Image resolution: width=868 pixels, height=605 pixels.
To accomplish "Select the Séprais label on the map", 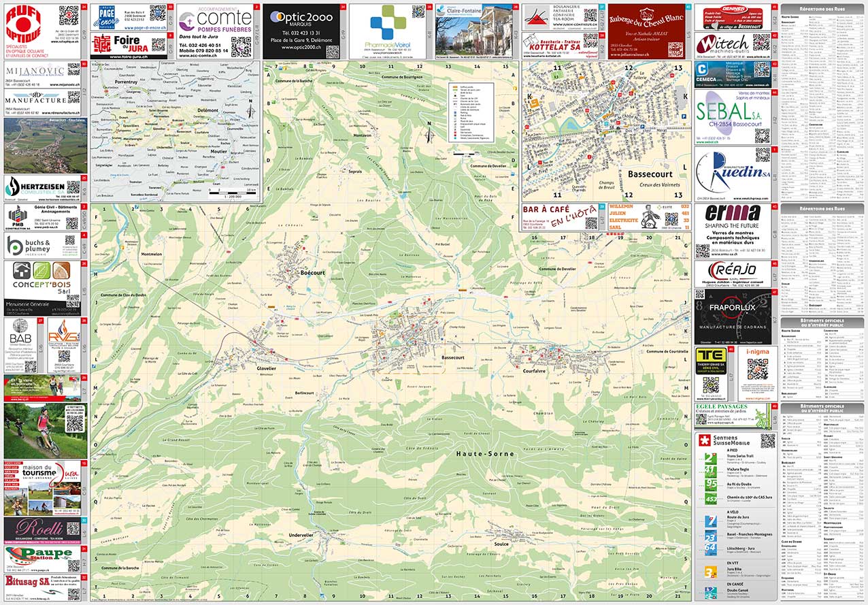I will pyautogui.click(x=355, y=171).
